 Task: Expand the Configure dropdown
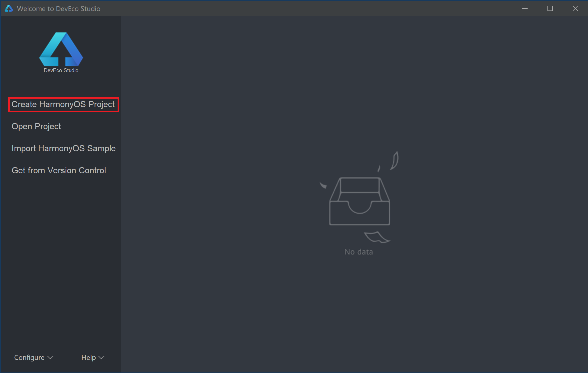pyautogui.click(x=34, y=357)
